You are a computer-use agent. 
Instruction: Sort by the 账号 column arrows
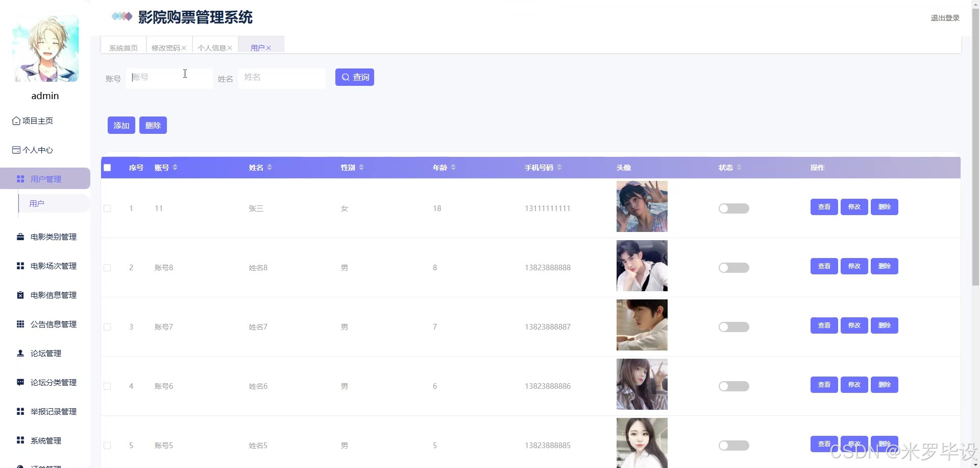[x=175, y=168]
